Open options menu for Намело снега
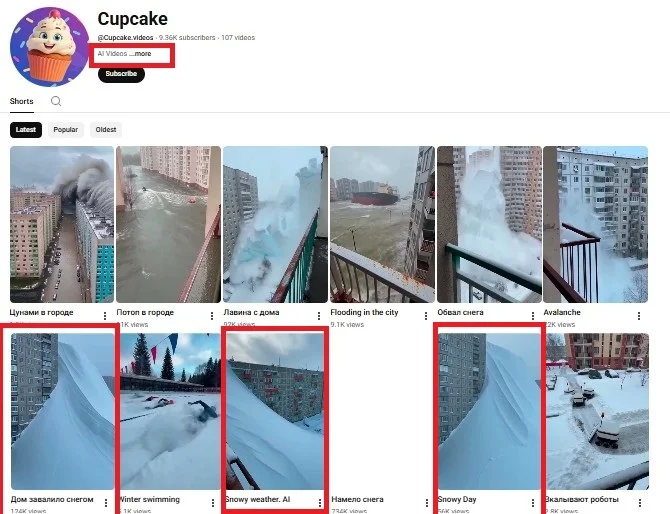 pyautogui.click(x=426, y=502)
